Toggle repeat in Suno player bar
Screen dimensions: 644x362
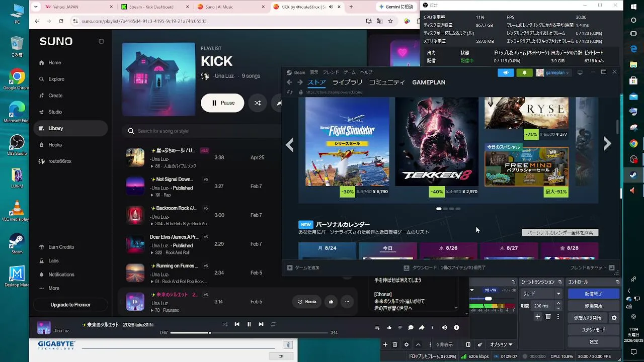(x=273, y=324)
